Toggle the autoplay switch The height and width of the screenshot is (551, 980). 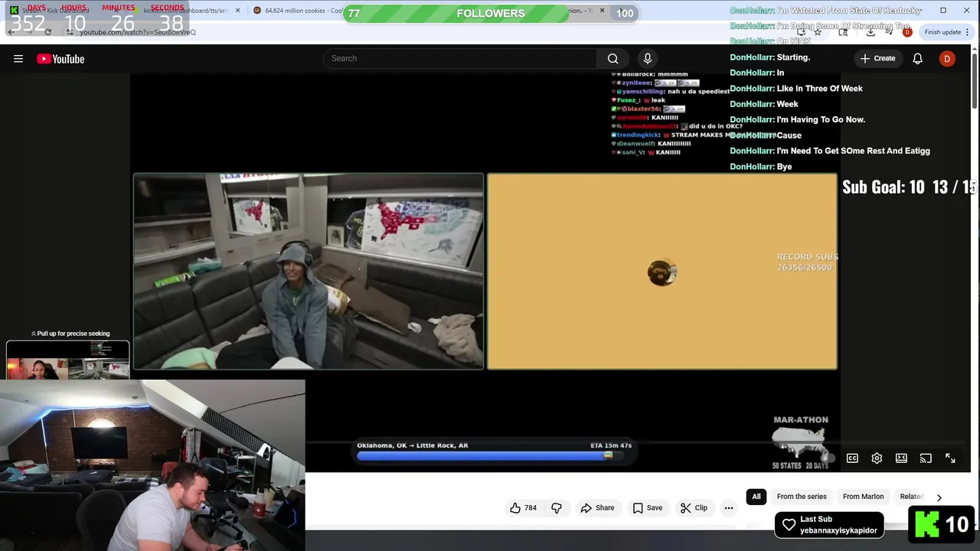(x=826, y=458)
